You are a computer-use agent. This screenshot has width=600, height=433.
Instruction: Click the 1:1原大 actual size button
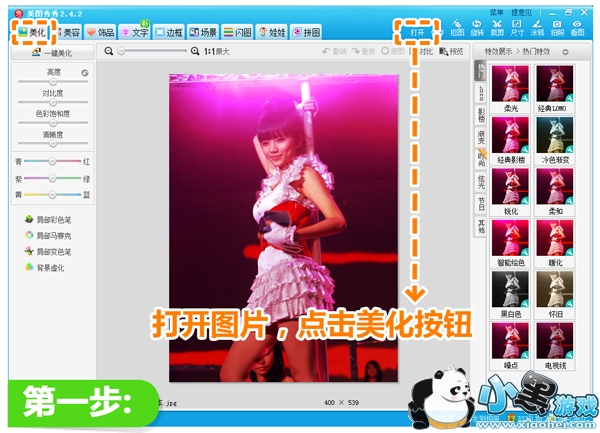tap(216, 51)
